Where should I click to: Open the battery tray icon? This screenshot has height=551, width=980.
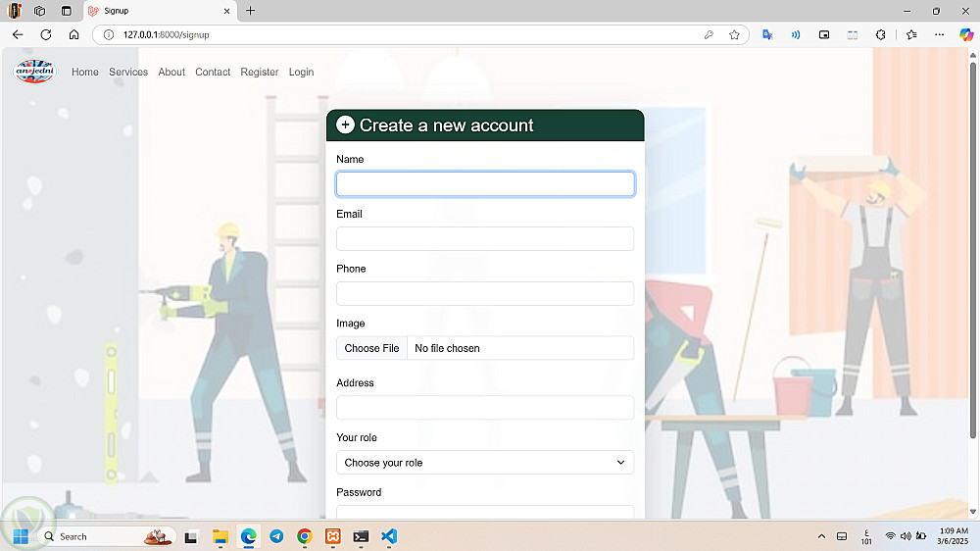[920, 536]
